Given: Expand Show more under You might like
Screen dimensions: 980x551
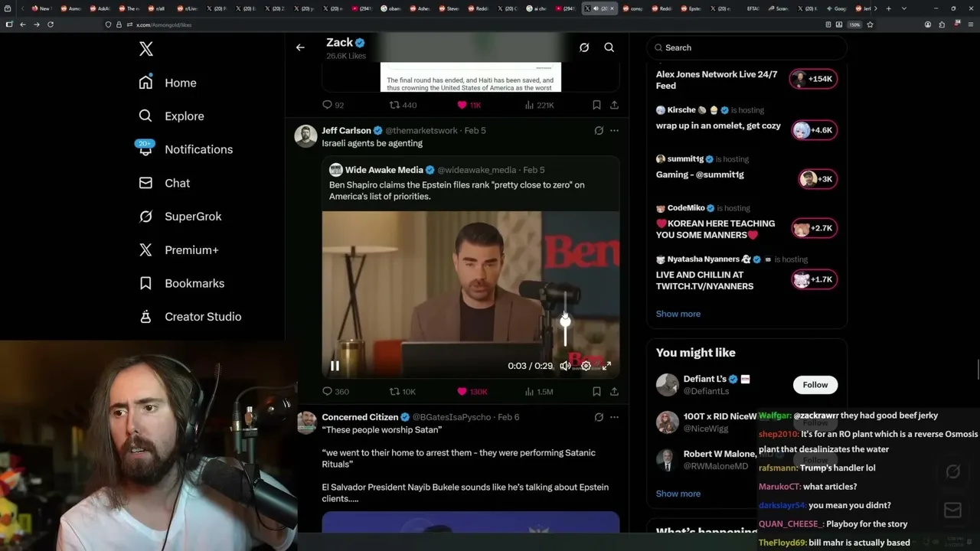Looking at the screenshot, I should tap(678, 494).
